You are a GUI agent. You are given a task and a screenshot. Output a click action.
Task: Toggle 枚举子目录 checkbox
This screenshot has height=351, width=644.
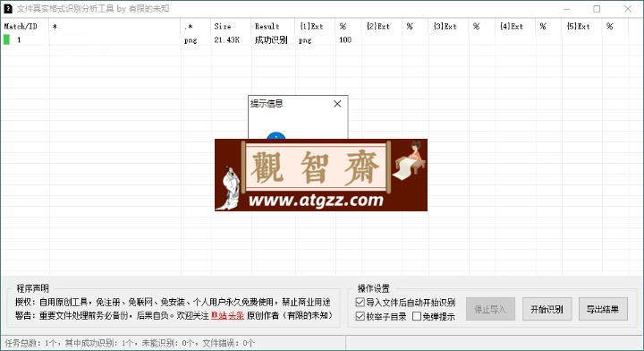coord(360,316)
